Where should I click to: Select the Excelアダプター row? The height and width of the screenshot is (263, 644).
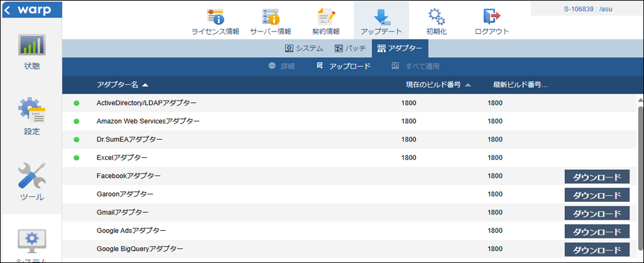coord(349,157)
